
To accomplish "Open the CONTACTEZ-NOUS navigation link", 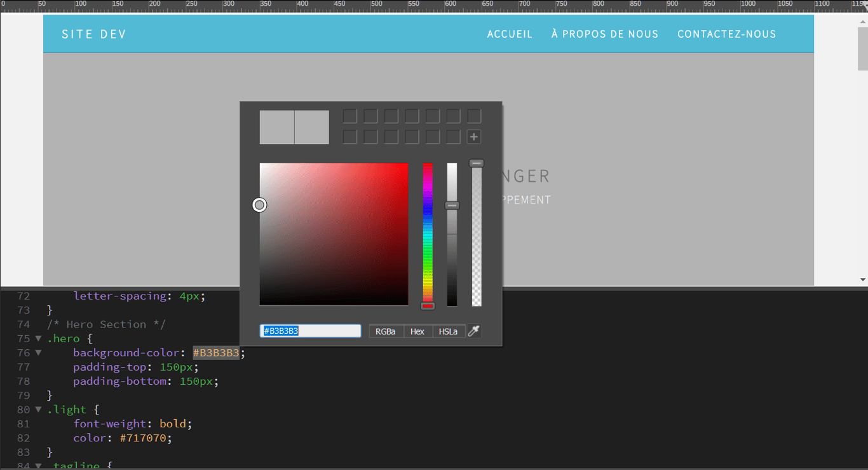I will (x=726, y=34).
